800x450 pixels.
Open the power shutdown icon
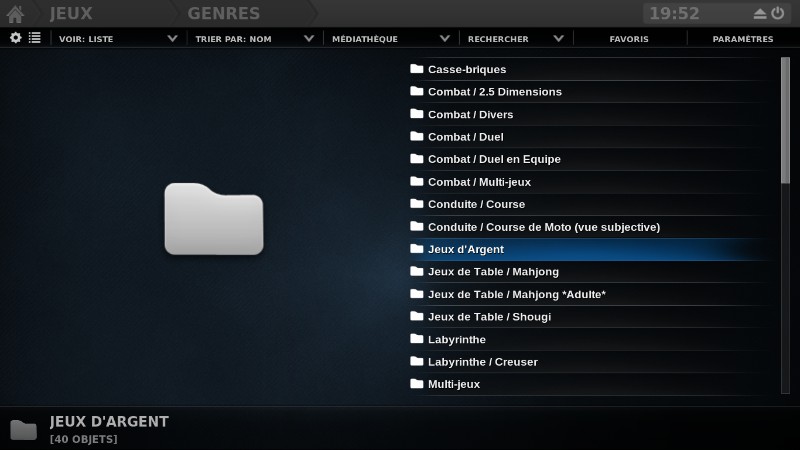tap(778, 13)
